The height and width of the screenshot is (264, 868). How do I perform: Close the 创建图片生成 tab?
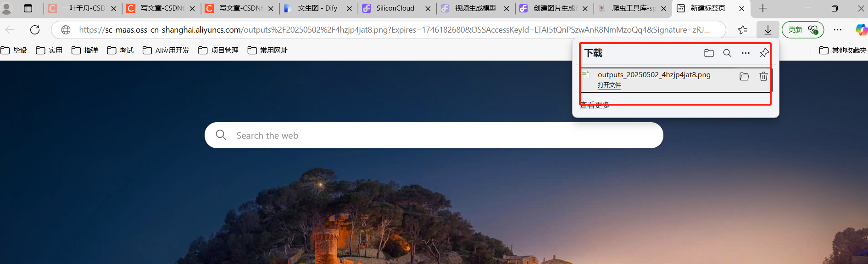[585, 8]
